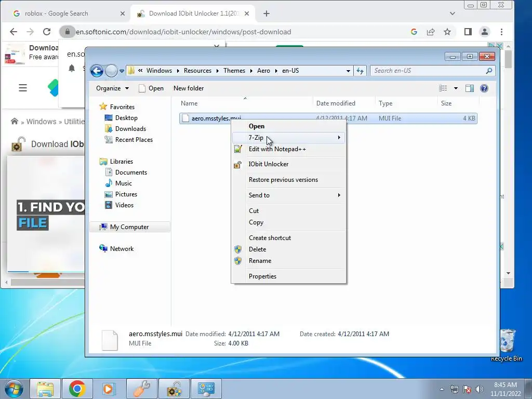Open the Music library
Image resolution: width=532 pixels, height=399 pixels.
(x=124, y=183)
